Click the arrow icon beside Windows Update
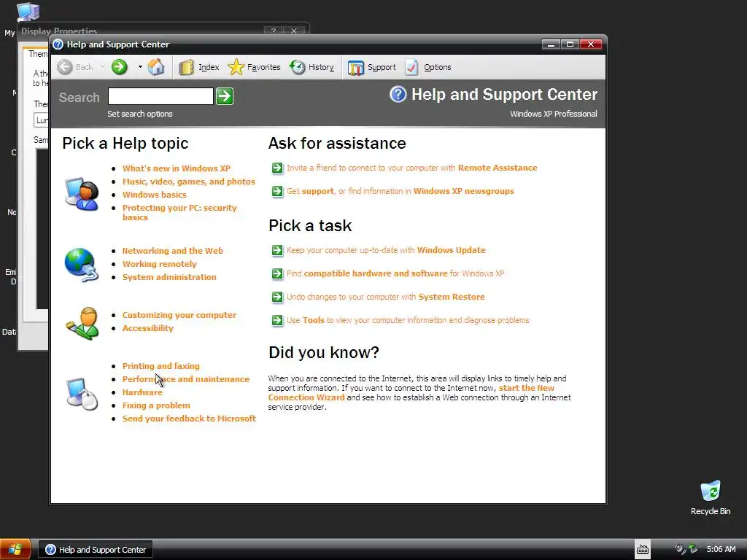The height and width of the screenshot is (560, 747). (x=277, y=250)
